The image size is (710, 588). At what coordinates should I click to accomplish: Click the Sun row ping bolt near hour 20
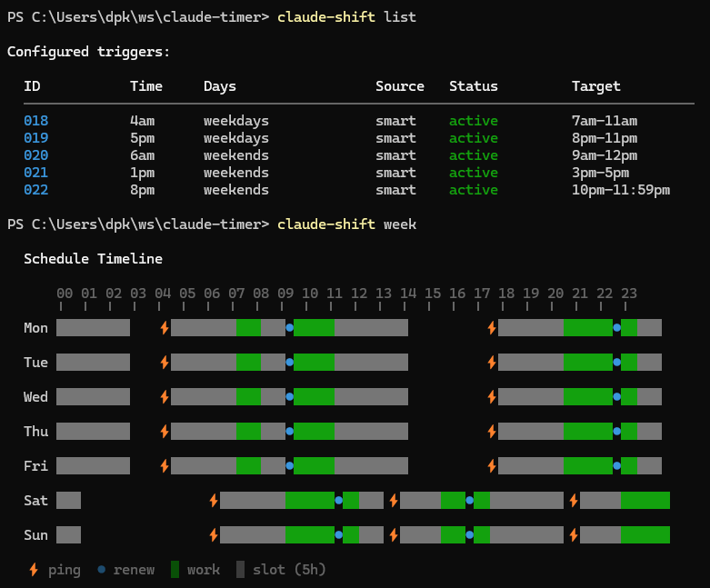click(574, 535)
